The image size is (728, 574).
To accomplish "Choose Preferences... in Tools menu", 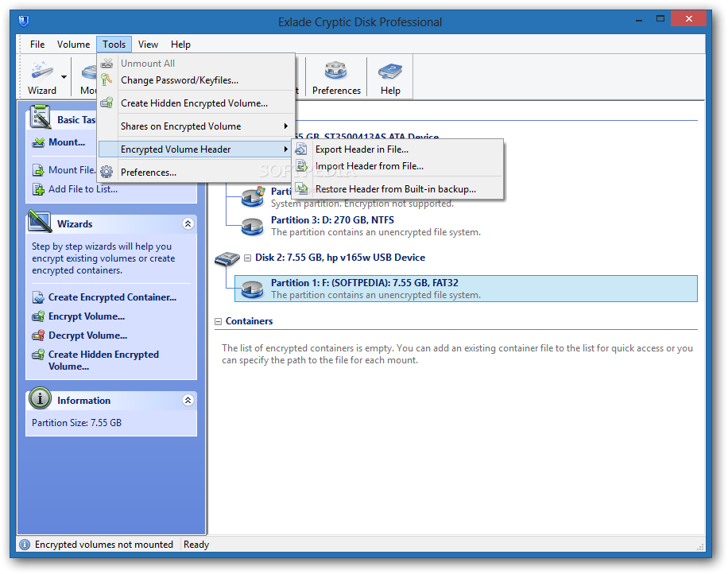I will coord(197,173).
